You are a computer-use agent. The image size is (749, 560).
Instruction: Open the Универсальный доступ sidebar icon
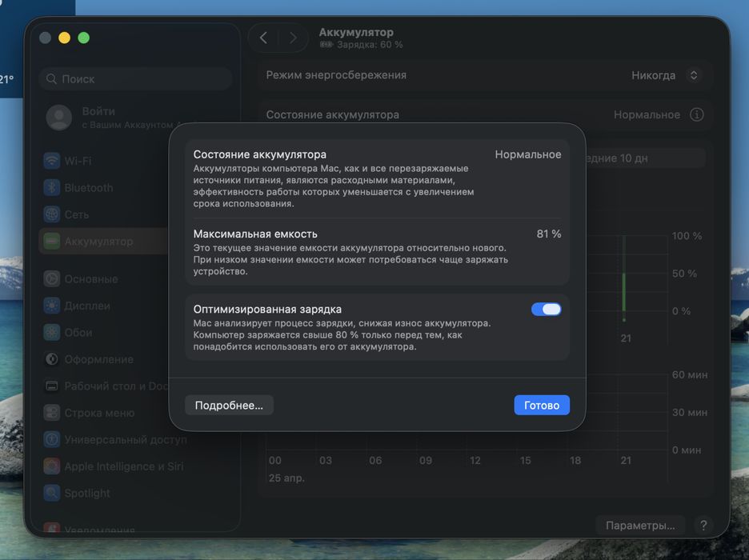pyautogui.click(x=51, y=439)
